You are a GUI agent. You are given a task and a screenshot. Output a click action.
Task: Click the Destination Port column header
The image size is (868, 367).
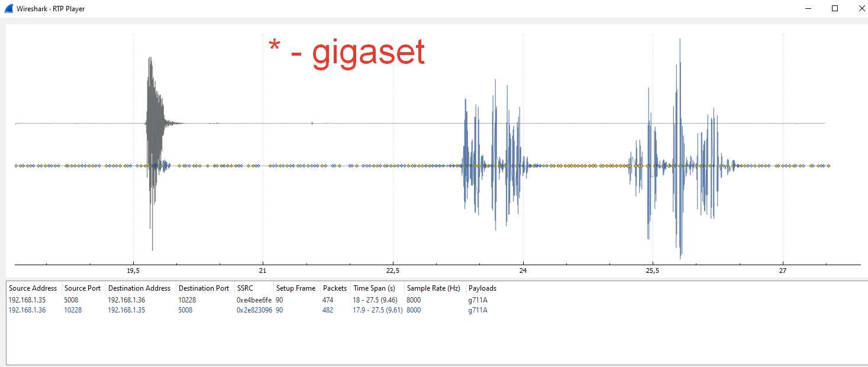pyautogui.click(x=204, y=288)
